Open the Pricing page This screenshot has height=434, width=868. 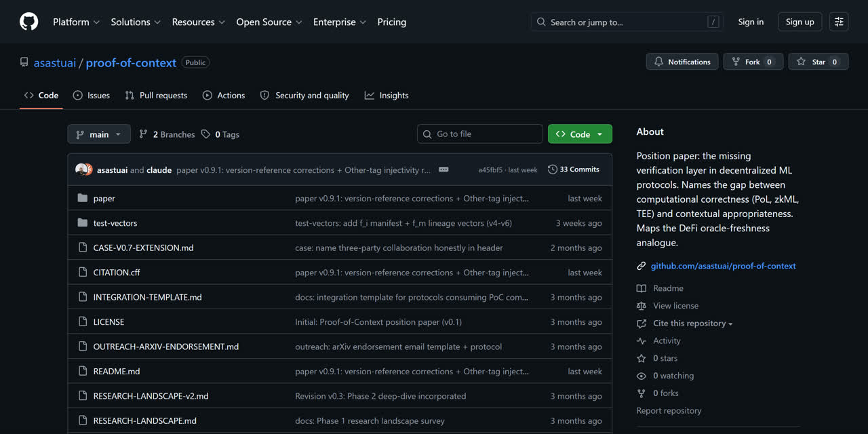392,22
